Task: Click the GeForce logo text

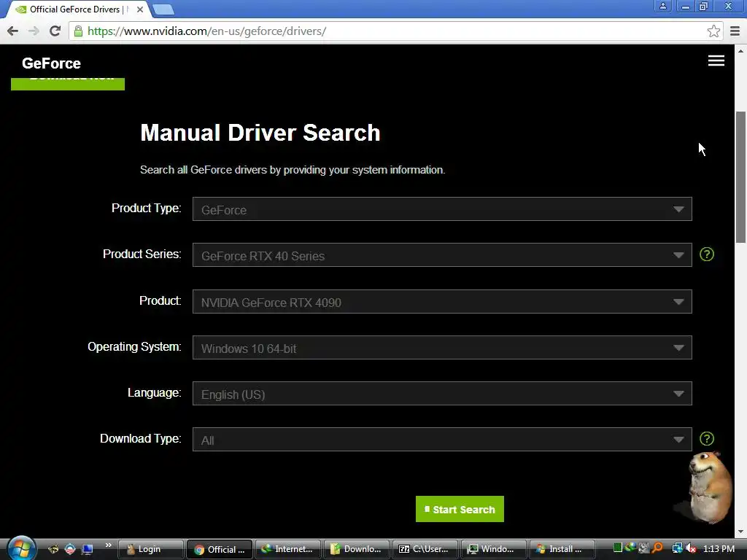Action: 52,63
